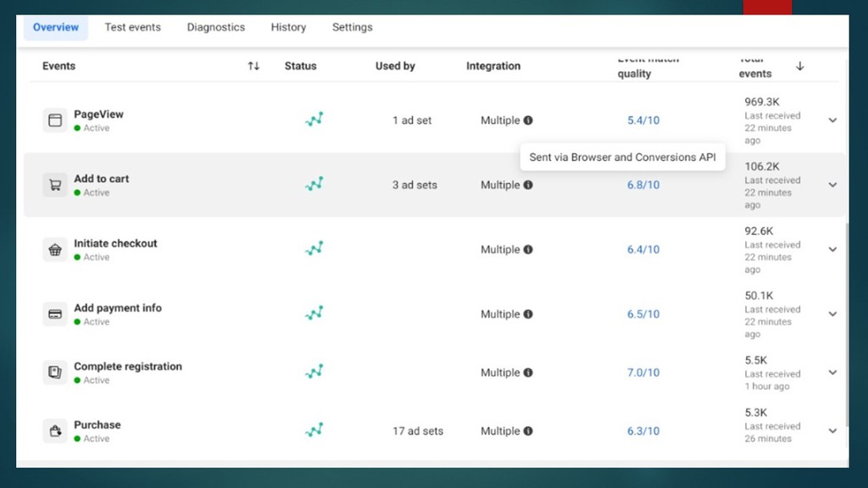The image size is (868, 488).
Task: Open the 5.4/10 match quality score
Action: 643,120
